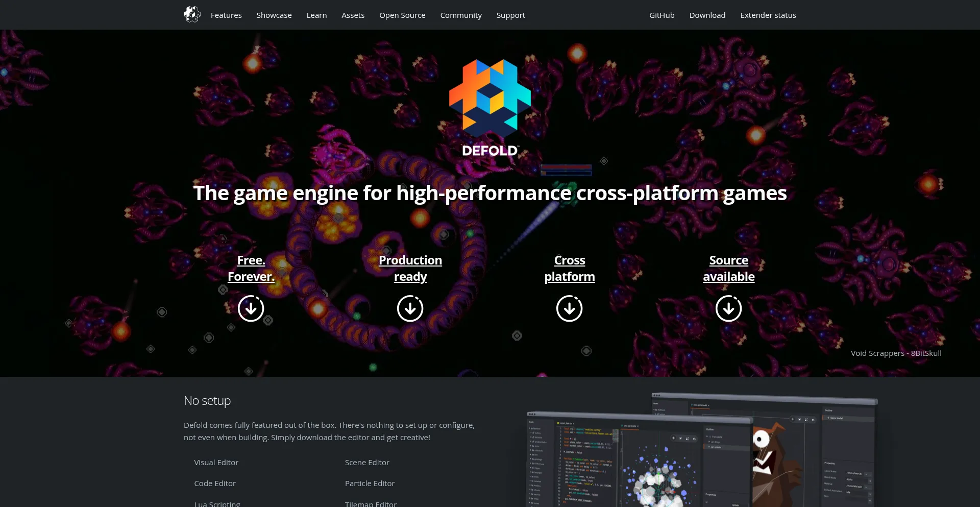
Task: Click the Defold logo icon in navbar
Action: coord(192,14)
